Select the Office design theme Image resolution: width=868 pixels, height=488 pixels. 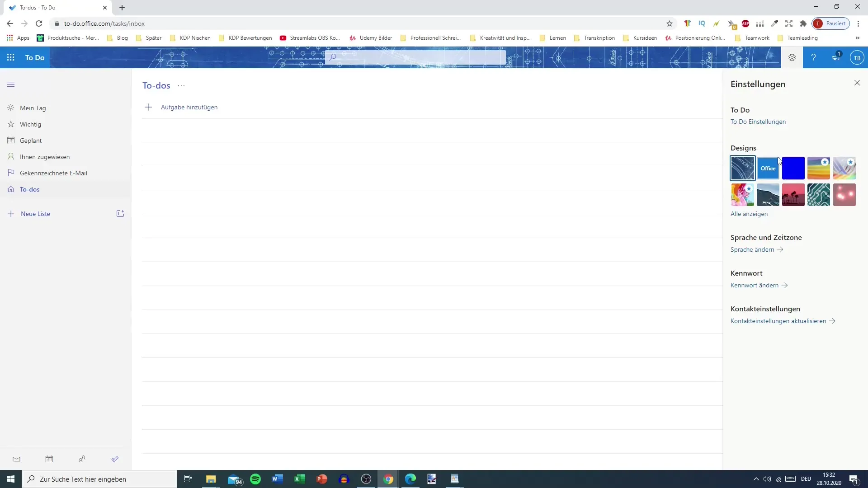click(x=768, y=168)
